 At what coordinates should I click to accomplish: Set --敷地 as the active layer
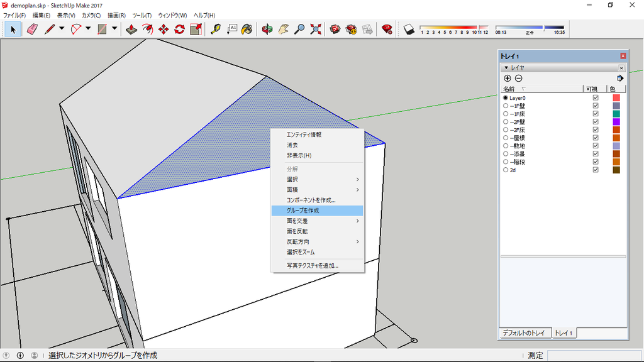click(506, 146)
